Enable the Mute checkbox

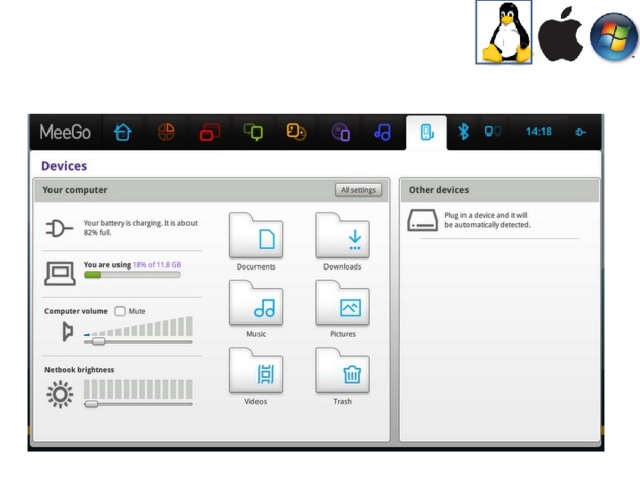coord(120,311)
